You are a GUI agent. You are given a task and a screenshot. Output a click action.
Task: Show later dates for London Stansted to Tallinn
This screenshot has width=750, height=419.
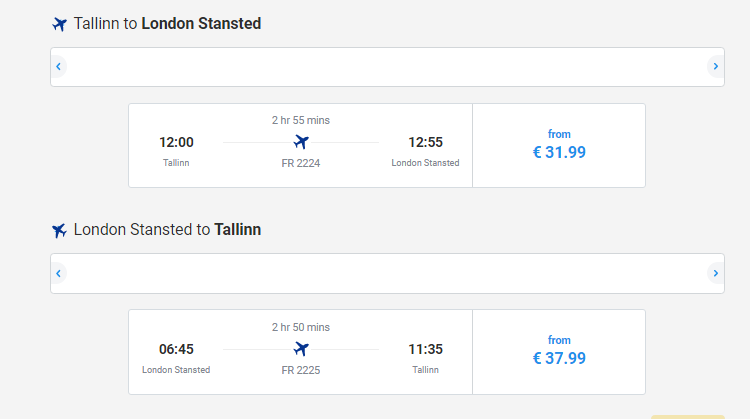pos(716,274)
